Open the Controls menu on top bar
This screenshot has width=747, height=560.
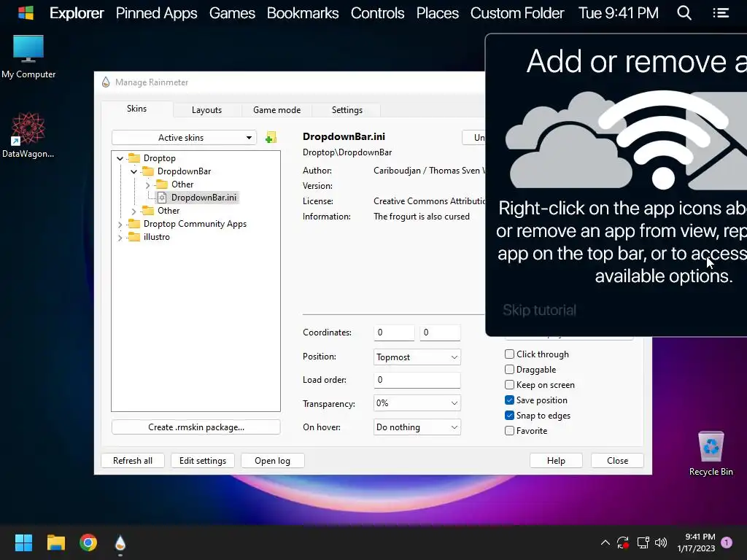coord(377,13)
